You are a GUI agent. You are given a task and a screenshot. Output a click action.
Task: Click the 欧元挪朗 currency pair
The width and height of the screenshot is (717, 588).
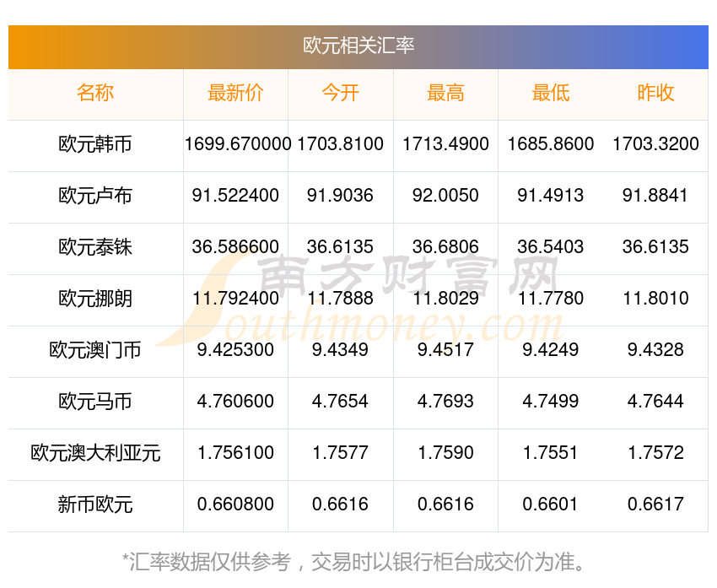[95, 299]
